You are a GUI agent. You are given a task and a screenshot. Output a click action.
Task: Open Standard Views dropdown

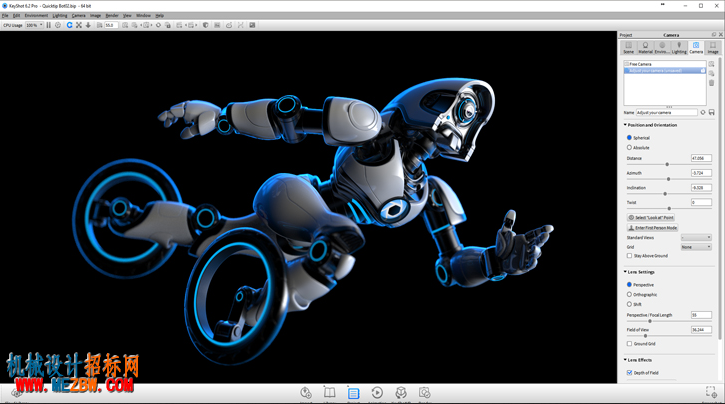coord(696,238)
